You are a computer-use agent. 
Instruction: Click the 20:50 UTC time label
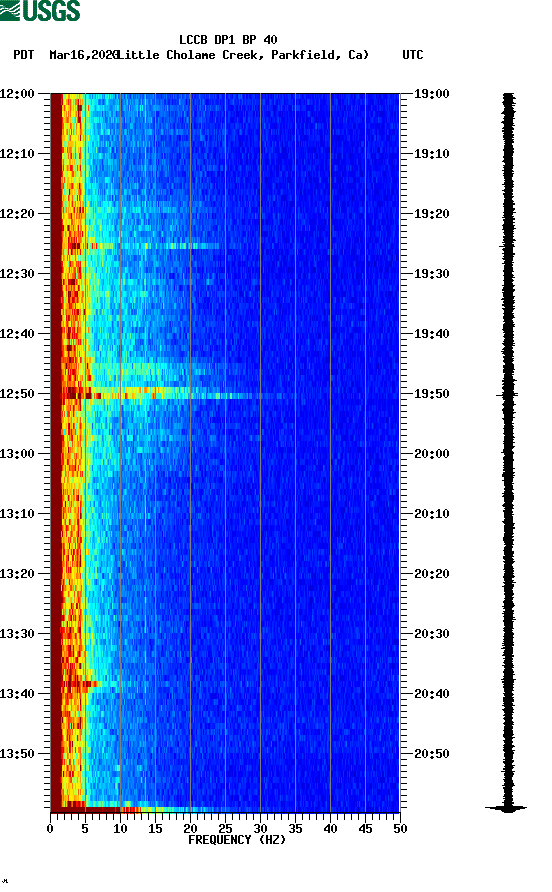pyautogui.click(x=431, y=754)
